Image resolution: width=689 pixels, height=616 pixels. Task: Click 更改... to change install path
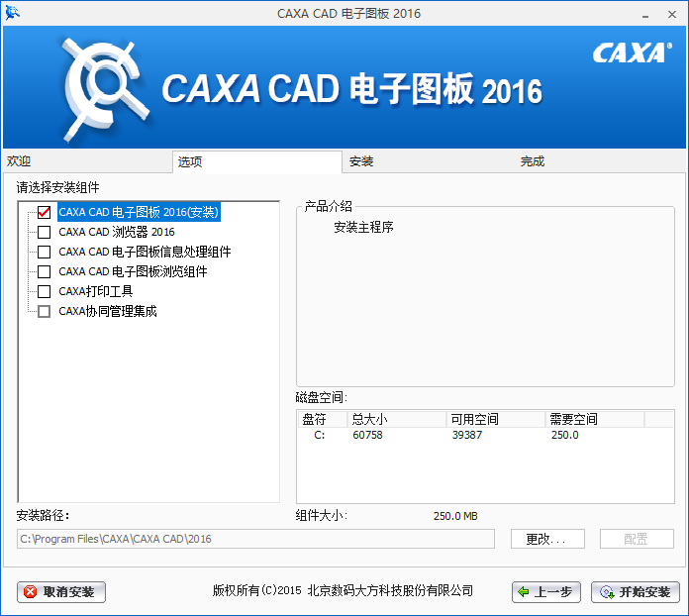tap(547, 539)
